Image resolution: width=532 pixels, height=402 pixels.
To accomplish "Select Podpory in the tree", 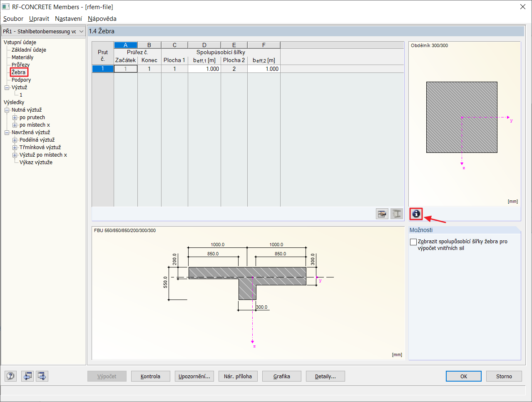I will (x=21, y=80).
